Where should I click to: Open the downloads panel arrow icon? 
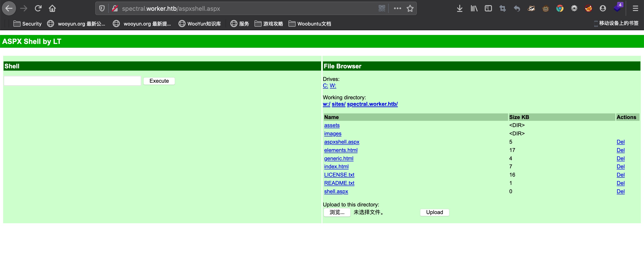[x=459, y=9]
